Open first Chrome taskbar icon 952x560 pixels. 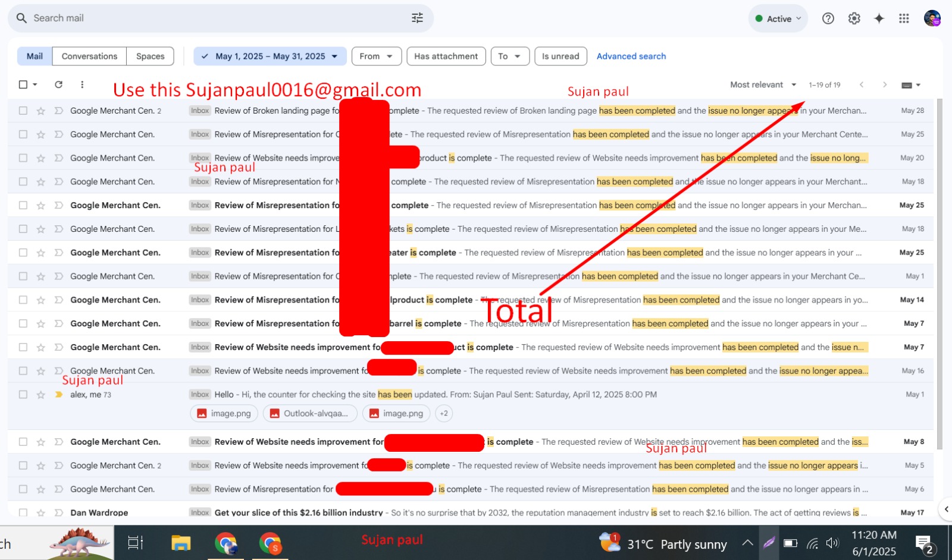pos(226,543)
